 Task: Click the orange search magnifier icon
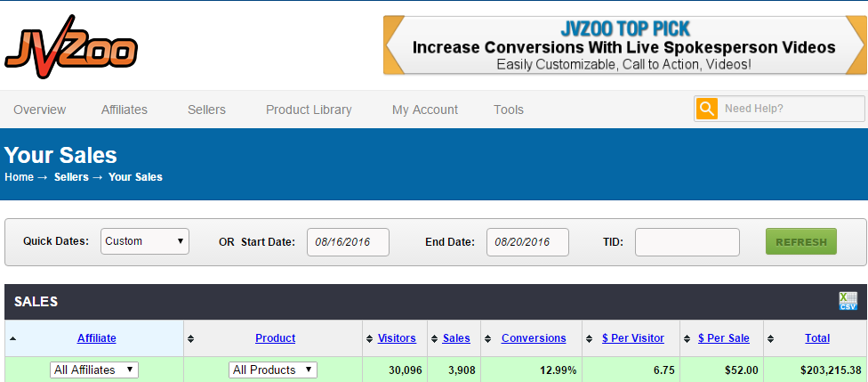706,109
